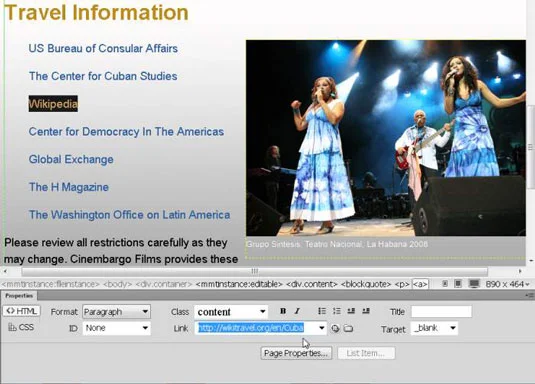
Task: Open the Page Properties dialog button
Action: [296, 353]
